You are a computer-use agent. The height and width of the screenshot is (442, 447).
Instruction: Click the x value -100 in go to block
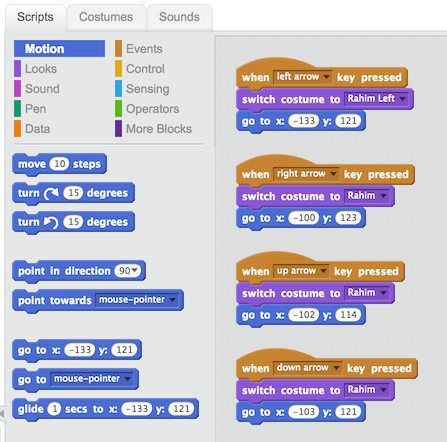[x=304, y=218]
